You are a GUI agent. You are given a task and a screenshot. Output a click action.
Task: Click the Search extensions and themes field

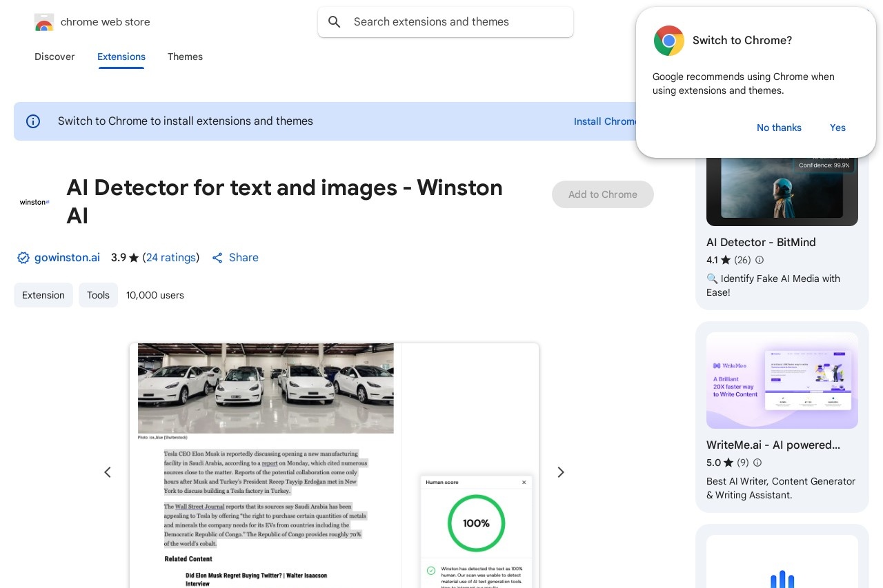tap(446, 22)
